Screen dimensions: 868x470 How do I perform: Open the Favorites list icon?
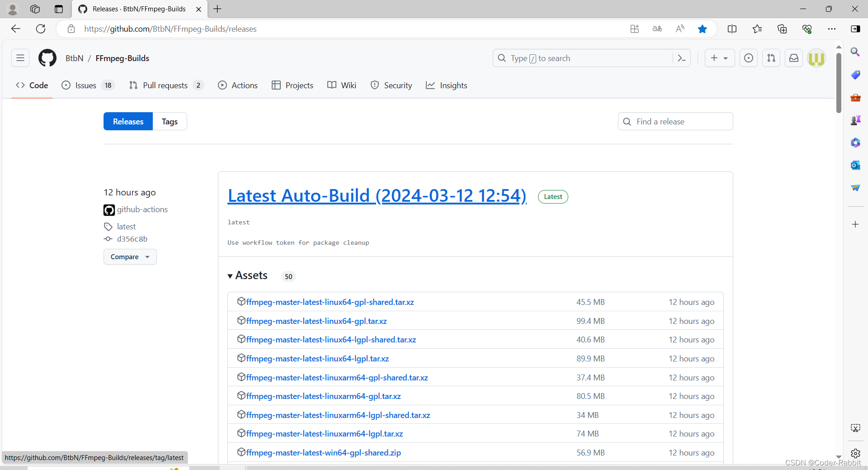click(x=757, y=29)
